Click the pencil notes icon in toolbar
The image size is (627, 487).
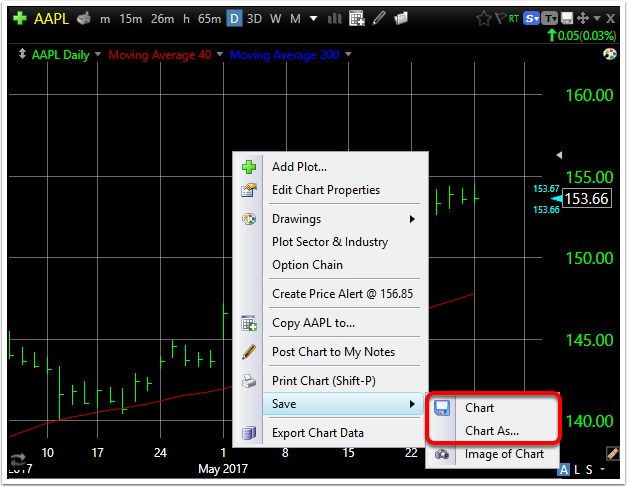379,18
